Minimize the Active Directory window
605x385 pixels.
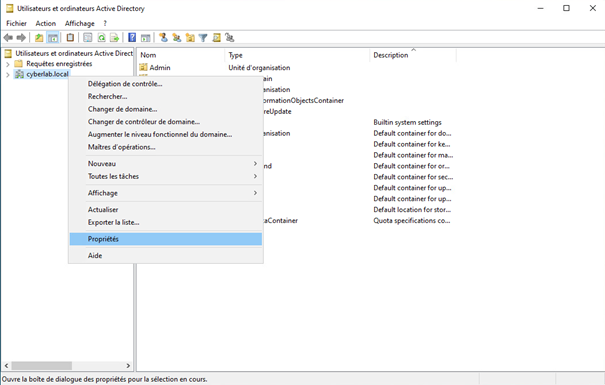click(x=540, y=8)
